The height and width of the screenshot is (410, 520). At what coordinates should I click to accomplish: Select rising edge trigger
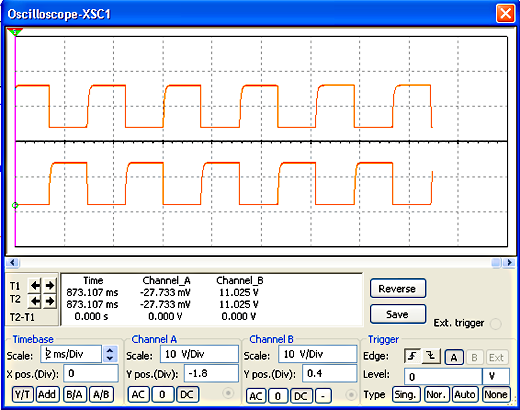[x=413, y=357]
